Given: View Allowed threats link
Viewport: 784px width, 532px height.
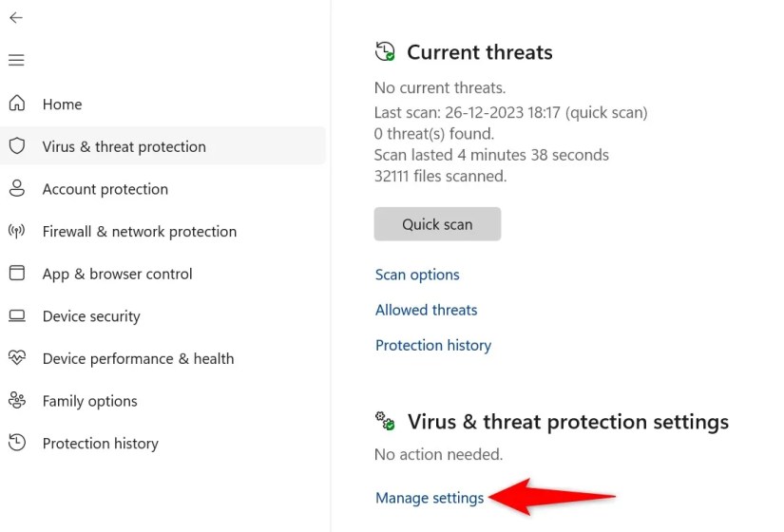Looking at the screenshot, I should click(x=426, y=310).
